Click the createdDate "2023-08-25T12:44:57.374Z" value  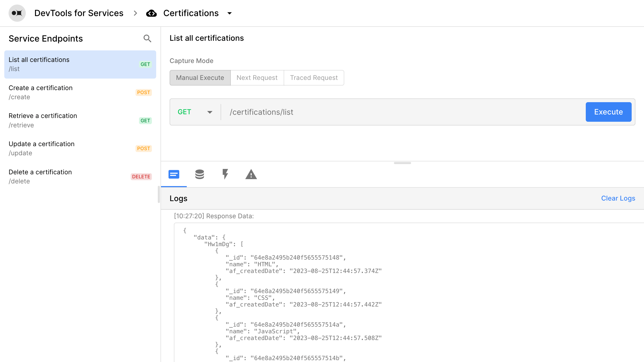(x=335, y=271)
